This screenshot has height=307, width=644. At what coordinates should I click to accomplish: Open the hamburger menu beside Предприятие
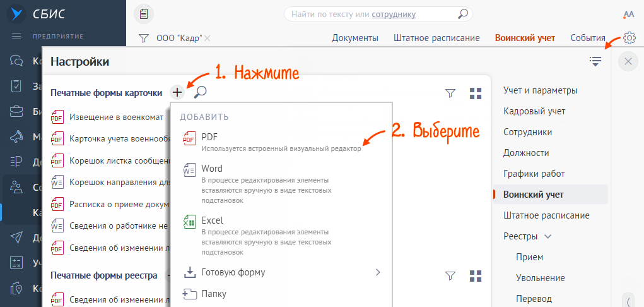[16, 37]
